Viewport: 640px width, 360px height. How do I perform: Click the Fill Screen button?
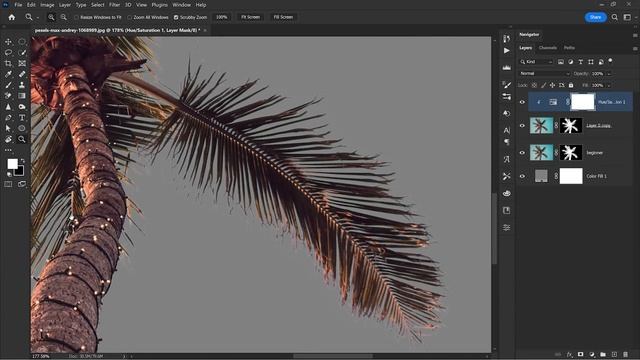[x=283, y=17]
